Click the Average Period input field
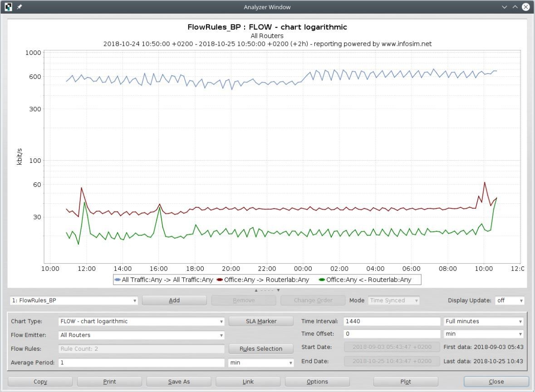Screen dimensions: 535x392 click(142, 363)
